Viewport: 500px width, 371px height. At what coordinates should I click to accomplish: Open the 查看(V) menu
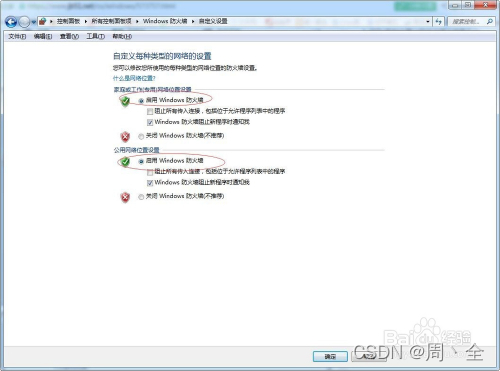69,36
